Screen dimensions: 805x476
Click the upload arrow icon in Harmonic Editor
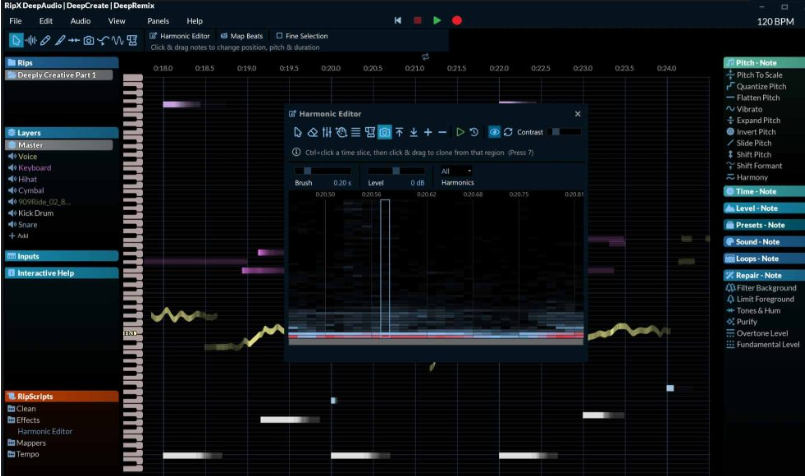coord(399,132)
